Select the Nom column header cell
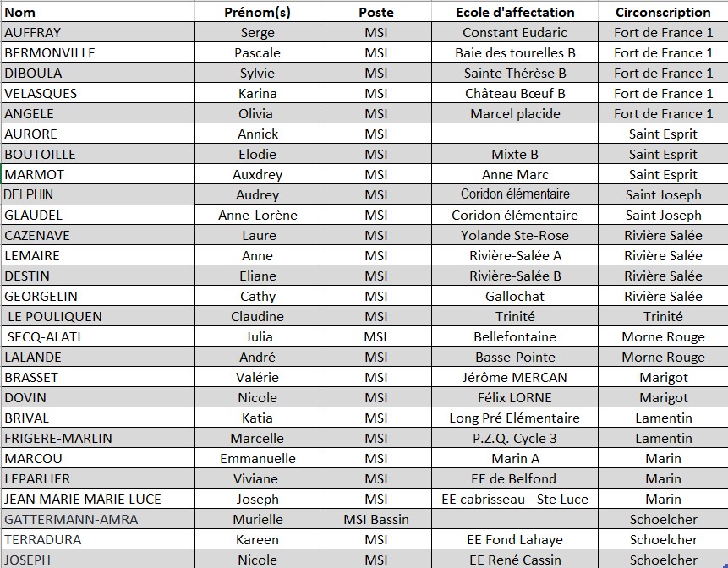728x568 pixels. 98,12
